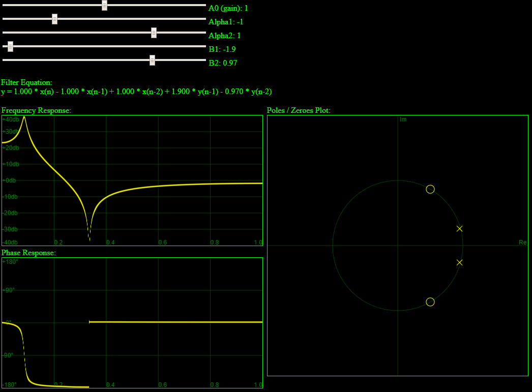The image size is (532, 392).
Task: Click the resonance peak on the frequency response curve
Action: (x=24, y=118)
